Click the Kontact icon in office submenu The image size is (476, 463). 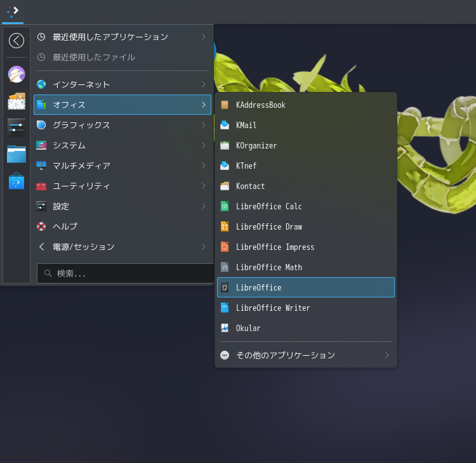[225, 186]
